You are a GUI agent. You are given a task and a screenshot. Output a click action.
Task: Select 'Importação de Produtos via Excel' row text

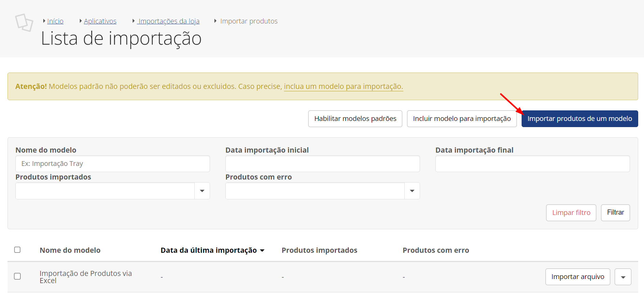click(x=86, y=277)
